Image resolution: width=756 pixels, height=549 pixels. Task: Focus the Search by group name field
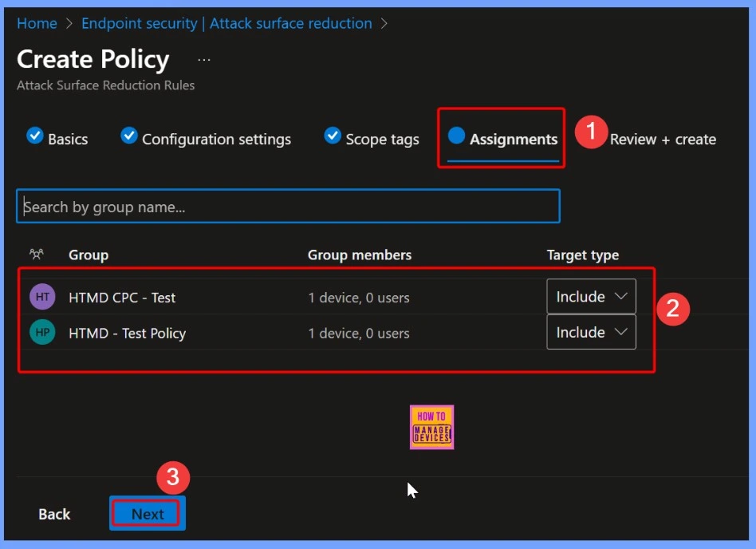point(288,207)
